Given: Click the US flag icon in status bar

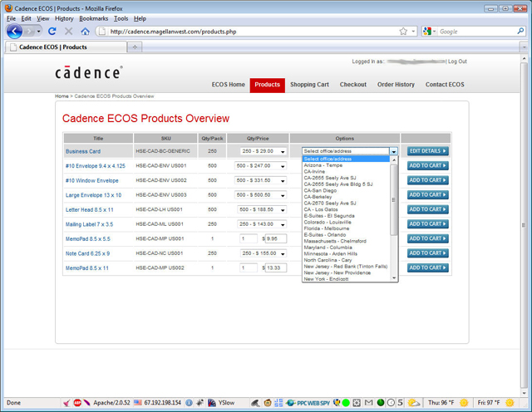Looking at the screenshot, I should pyautogui.click(x=137, y=403).
